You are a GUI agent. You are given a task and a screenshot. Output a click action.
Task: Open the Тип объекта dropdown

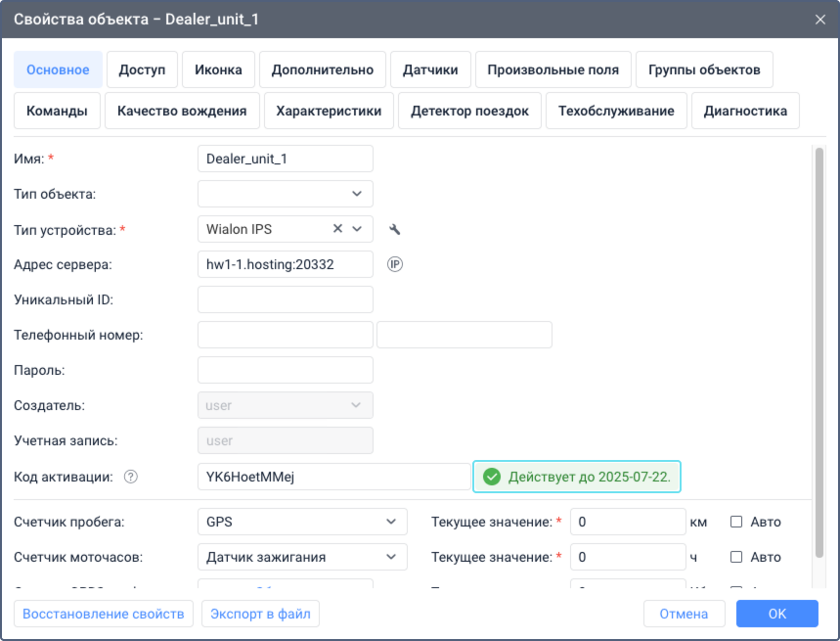[x=286, y=194]
